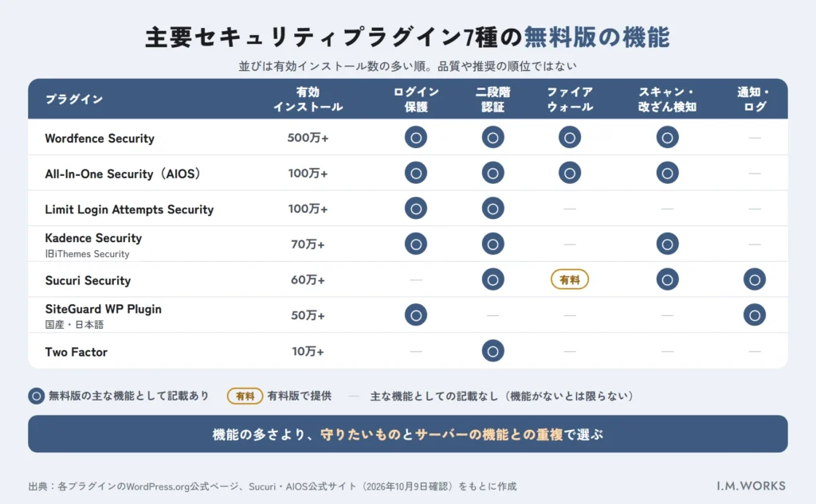Select the Sucuri Security plugin name

88,280
